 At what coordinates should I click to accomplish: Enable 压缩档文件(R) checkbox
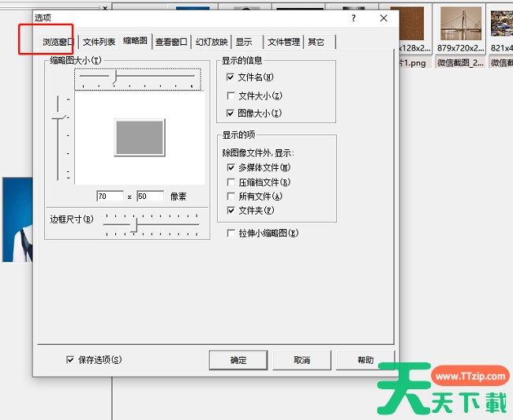(x=230, y=182)
